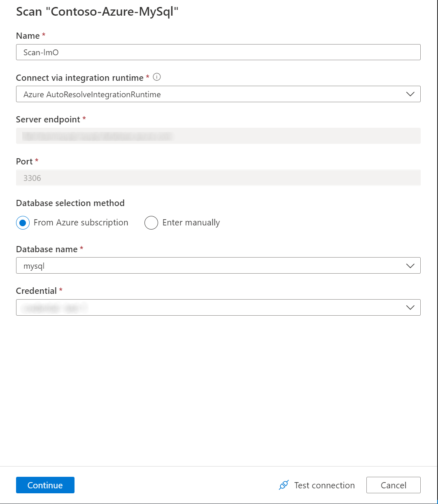Click the Name field showing Scan-lmO
The image size is (438, 504).
coord(218,52)
